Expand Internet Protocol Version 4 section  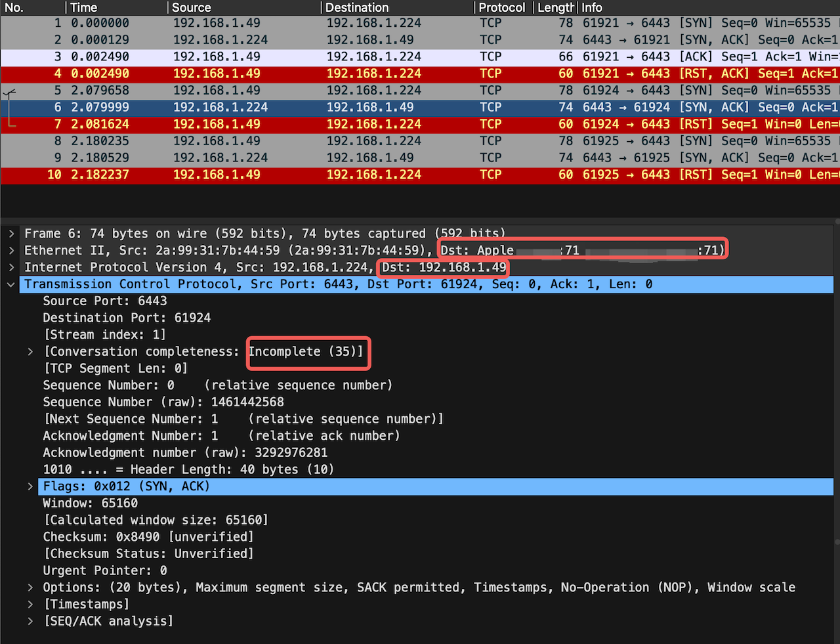(11, 267)
